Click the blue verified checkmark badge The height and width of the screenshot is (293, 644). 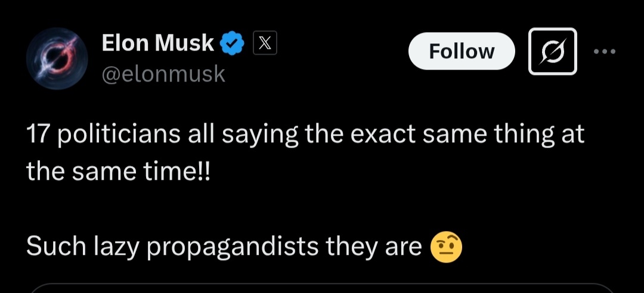tap(233, 43)
